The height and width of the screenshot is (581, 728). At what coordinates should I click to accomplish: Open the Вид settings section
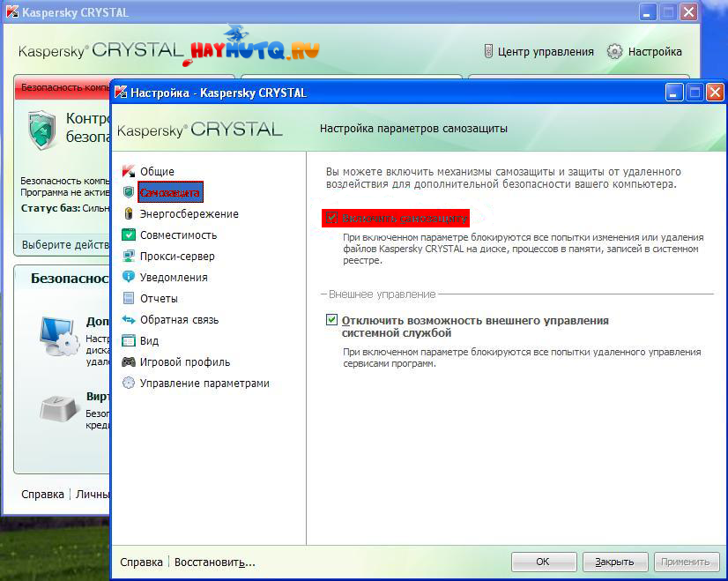click(x=149, y=341)
